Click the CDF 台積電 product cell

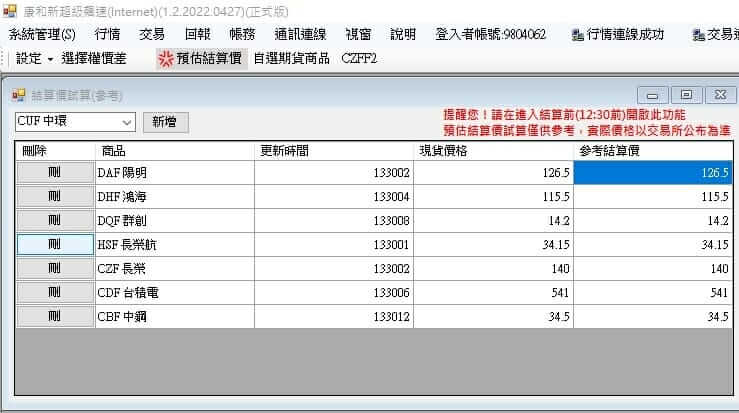coord(174,292)
